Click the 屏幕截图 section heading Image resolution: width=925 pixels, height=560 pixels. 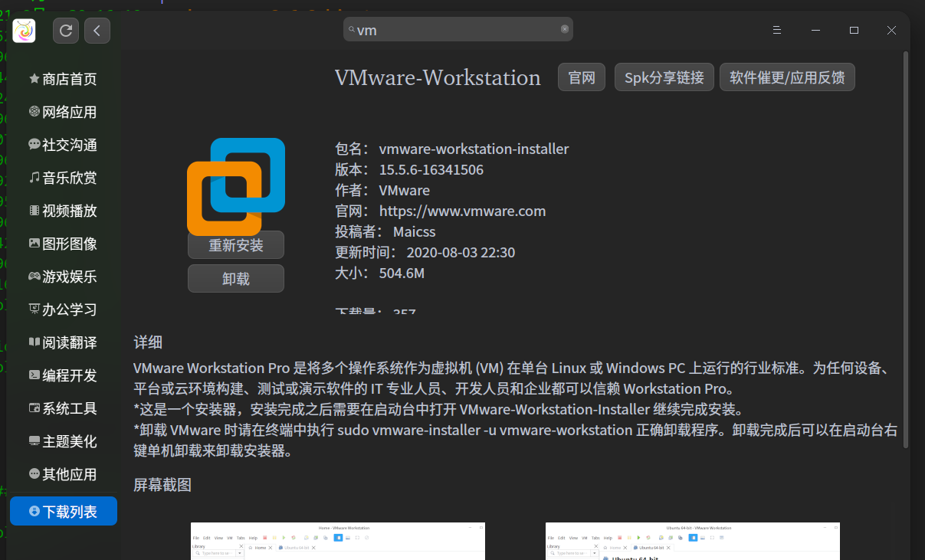tap(162, 485)
